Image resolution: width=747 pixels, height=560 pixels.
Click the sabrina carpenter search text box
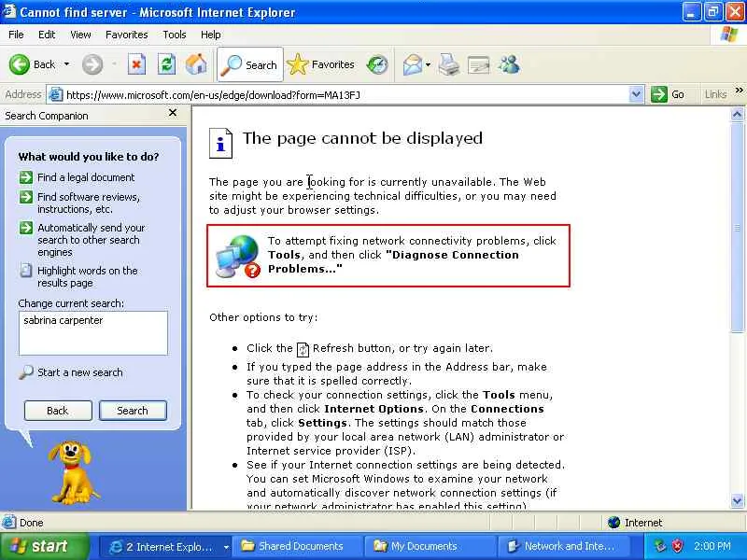[93, 333]
